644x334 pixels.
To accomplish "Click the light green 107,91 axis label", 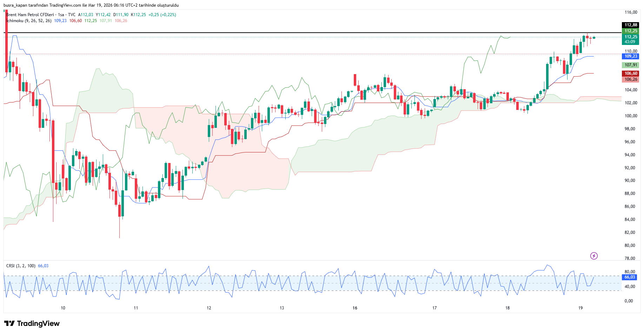I will coord(631,65).
